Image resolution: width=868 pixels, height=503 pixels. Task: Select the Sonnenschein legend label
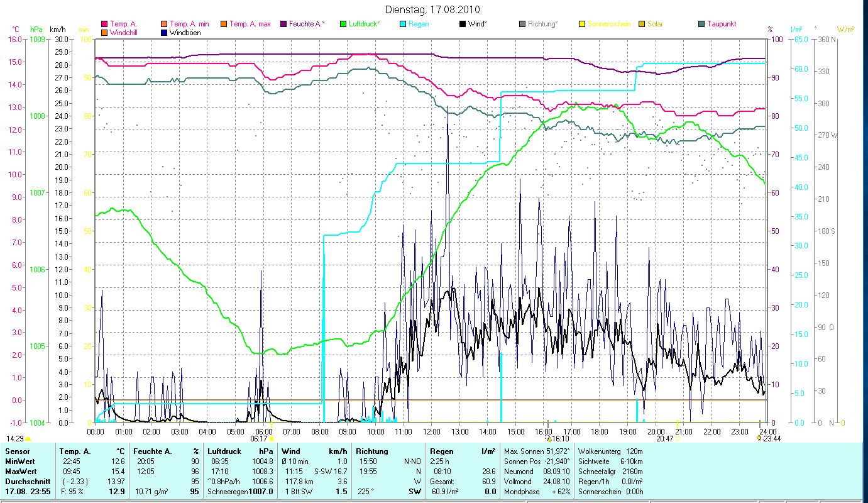(609, 25)
